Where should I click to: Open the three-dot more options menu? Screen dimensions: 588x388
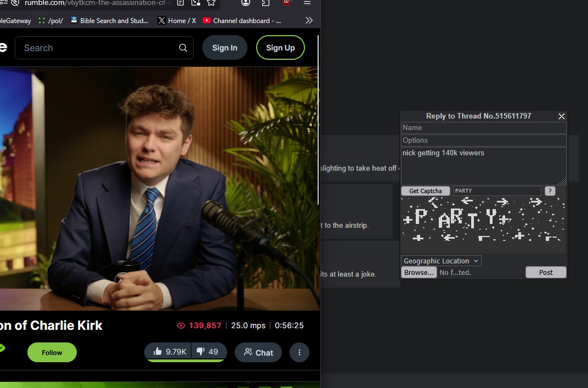pos(299,352)
